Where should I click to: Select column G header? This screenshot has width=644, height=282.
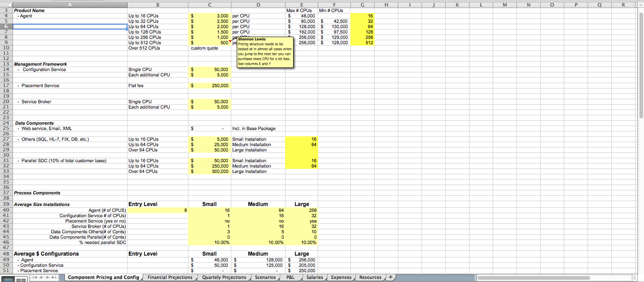[362, 4]
